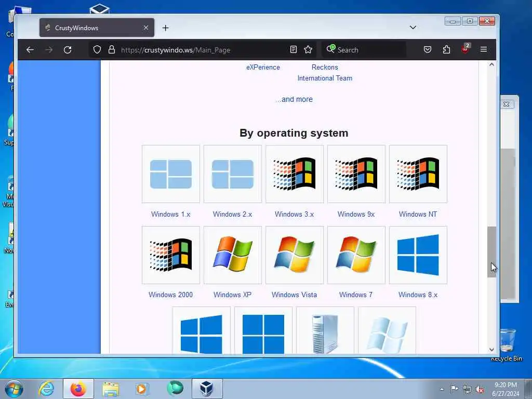Open the Reckons International Team link
Screen dimensions: 532x399
click(325, 73)
